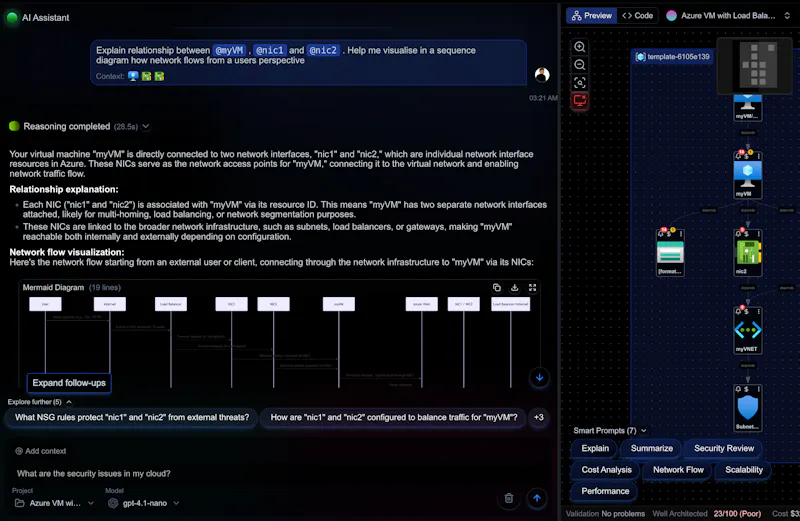Click the @nic1 mention tag

pyautogui.click(x=269, y=51)
